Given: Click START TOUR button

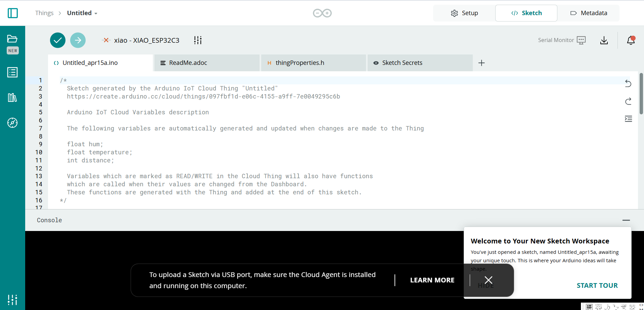Looking at the screenshot, I should [597, 285].
